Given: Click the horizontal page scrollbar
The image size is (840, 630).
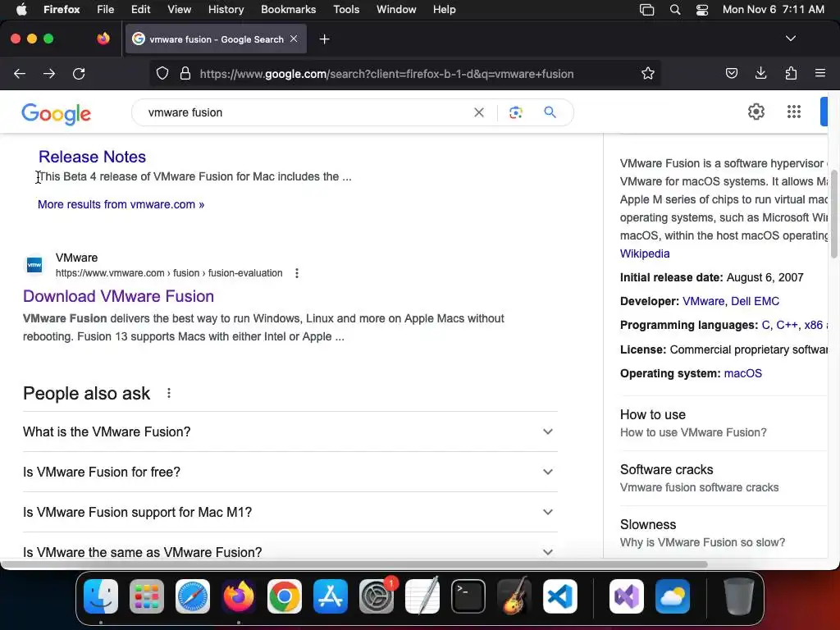Looking at the screenshot, I should pyautogui.click(x=354, y=564).
